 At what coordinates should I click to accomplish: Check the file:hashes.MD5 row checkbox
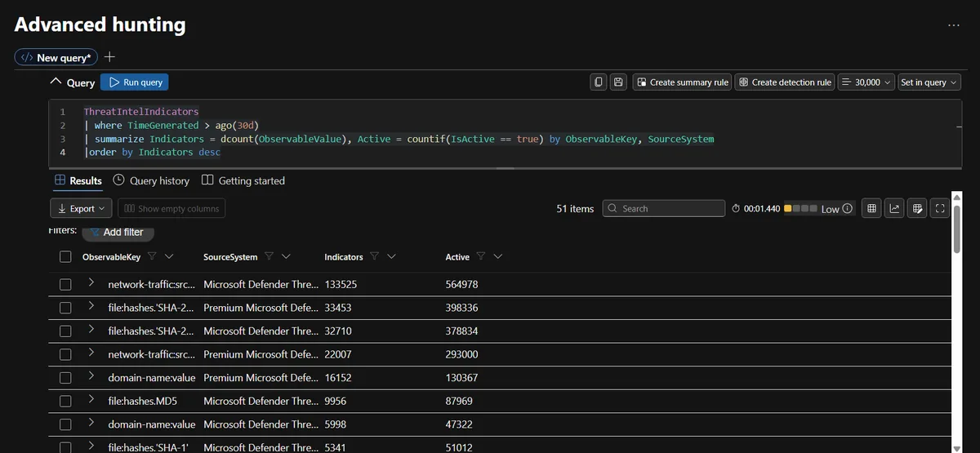coord(65,402)
